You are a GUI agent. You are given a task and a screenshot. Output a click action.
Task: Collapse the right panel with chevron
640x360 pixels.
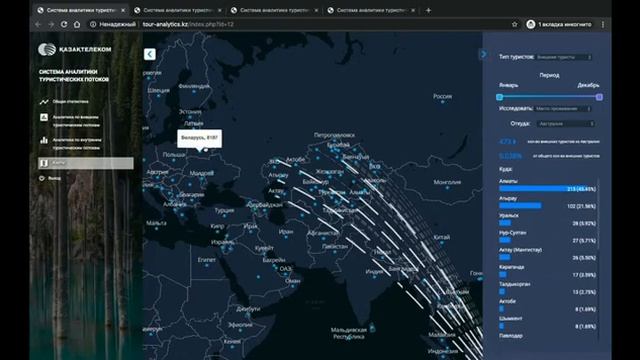483,54
